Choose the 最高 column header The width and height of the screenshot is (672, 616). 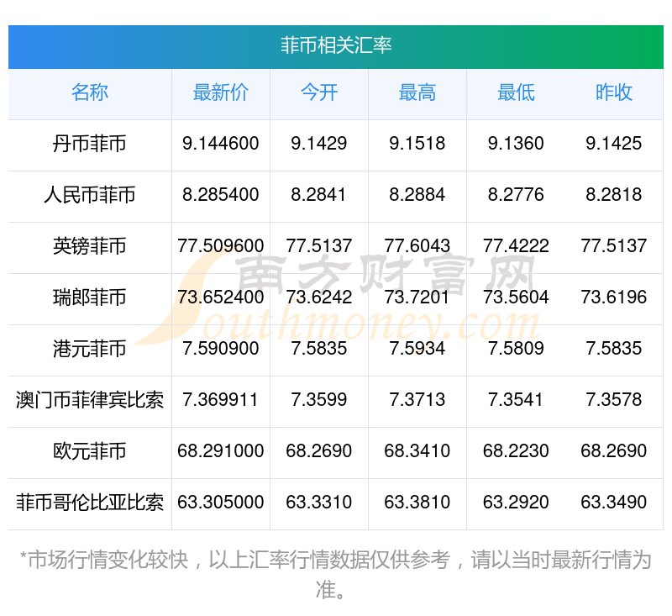pos(417,92)
